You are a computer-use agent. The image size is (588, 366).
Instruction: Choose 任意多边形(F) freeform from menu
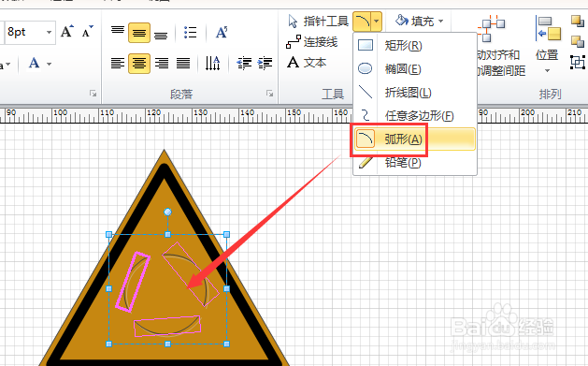[x=415, y=116]
